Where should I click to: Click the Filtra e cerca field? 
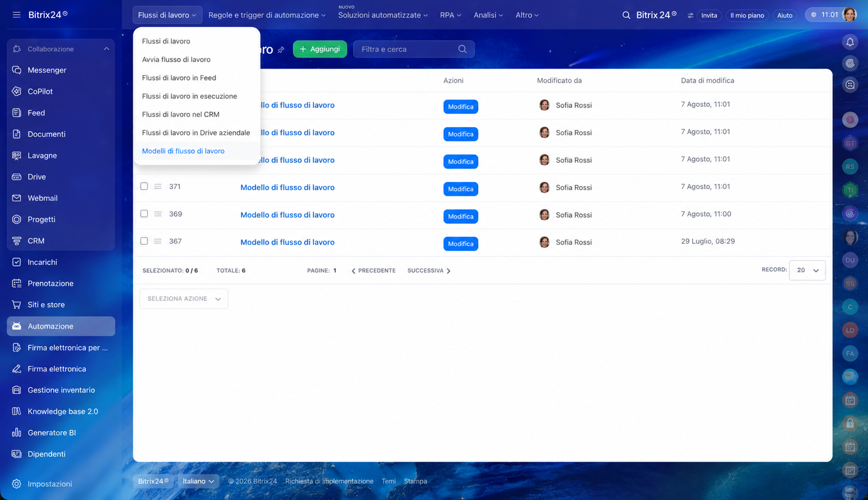click(414, 49)
